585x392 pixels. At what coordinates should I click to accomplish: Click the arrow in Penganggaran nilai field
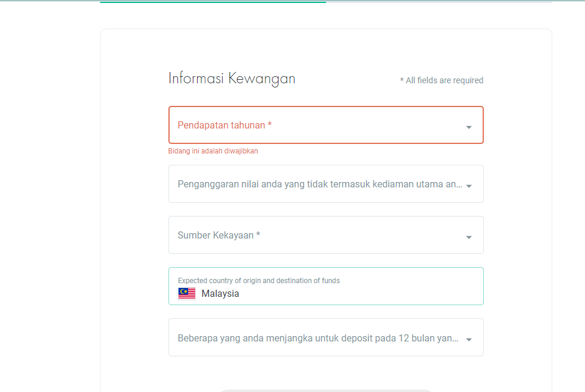coord(469,186)
